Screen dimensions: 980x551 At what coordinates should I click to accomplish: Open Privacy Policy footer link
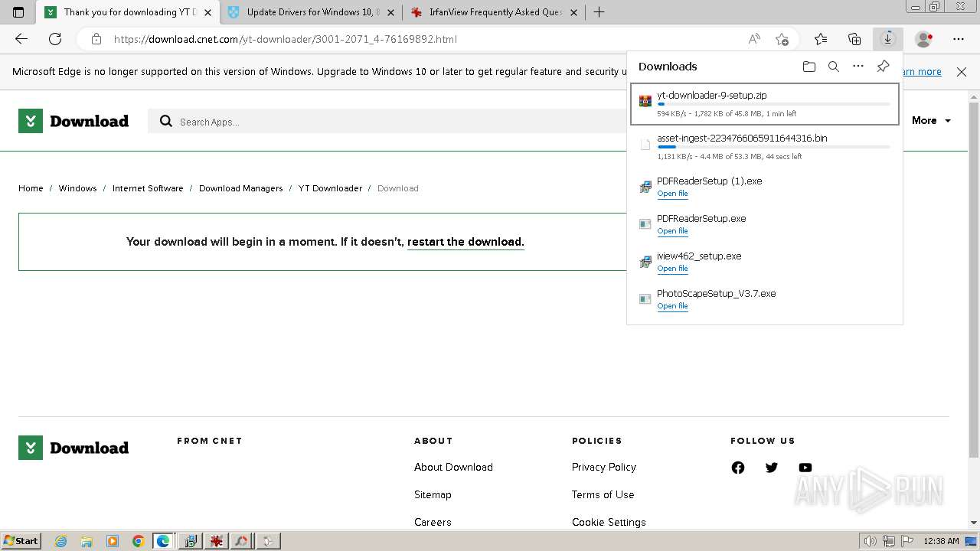(x=603, y=467)
